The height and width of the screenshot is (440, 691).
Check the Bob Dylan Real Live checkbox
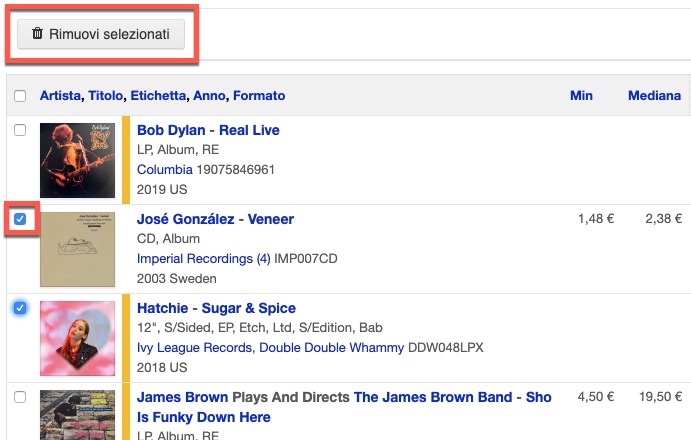tap(20, 130)
